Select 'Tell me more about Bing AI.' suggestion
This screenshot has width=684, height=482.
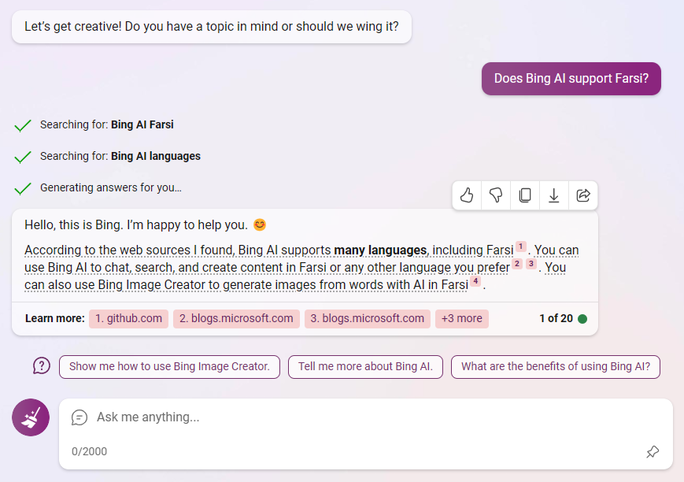click(365, 366)
